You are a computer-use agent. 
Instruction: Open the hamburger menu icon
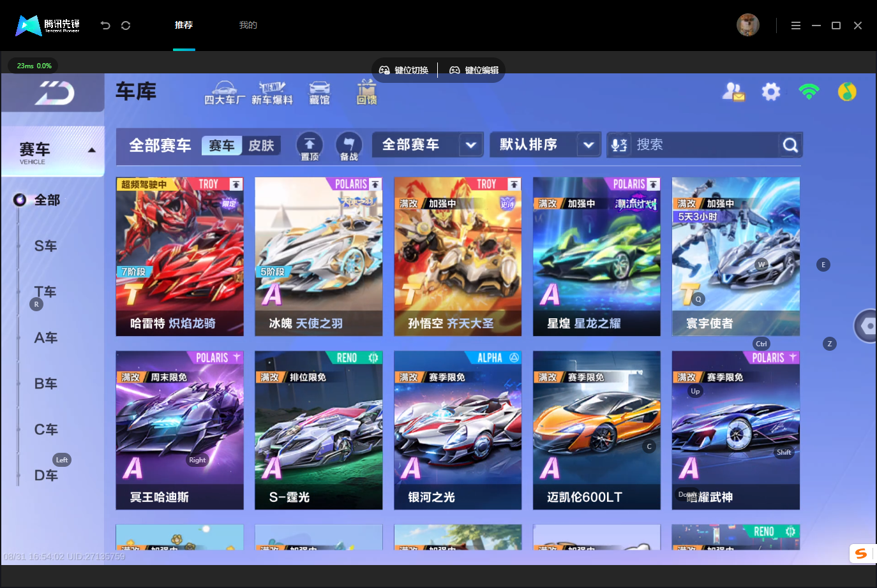(795, 26)
